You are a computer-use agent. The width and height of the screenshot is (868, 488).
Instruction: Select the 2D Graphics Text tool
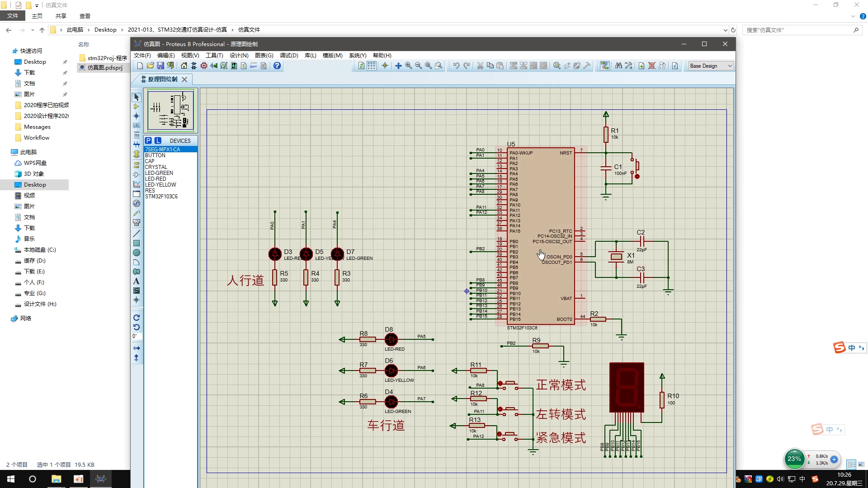136,281
